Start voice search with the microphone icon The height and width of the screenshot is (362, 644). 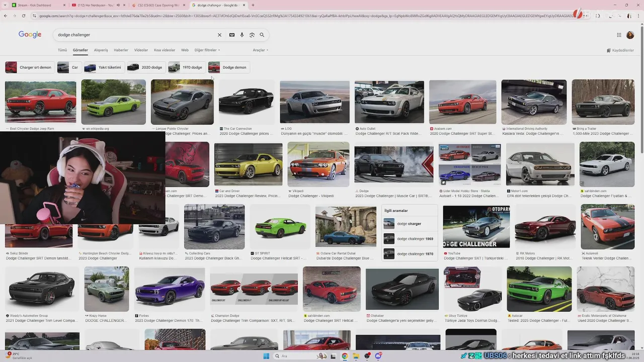[242, 35]
